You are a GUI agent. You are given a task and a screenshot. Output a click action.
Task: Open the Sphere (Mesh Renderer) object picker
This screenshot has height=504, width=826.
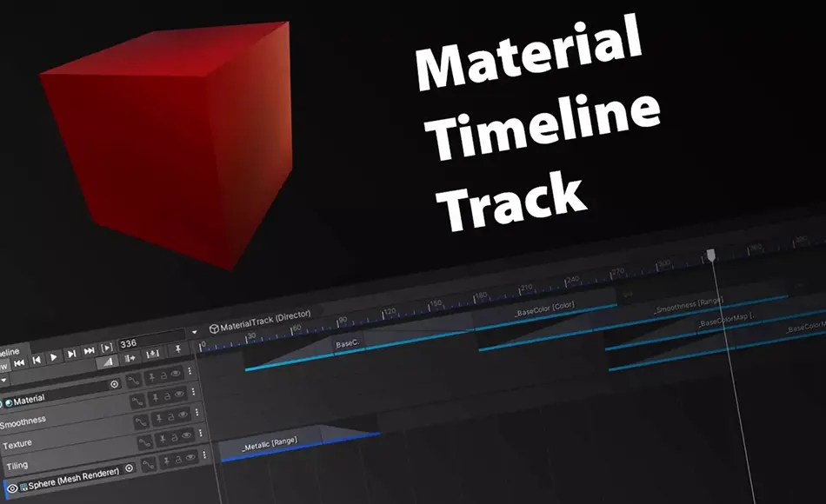click(x=129, y=468)
